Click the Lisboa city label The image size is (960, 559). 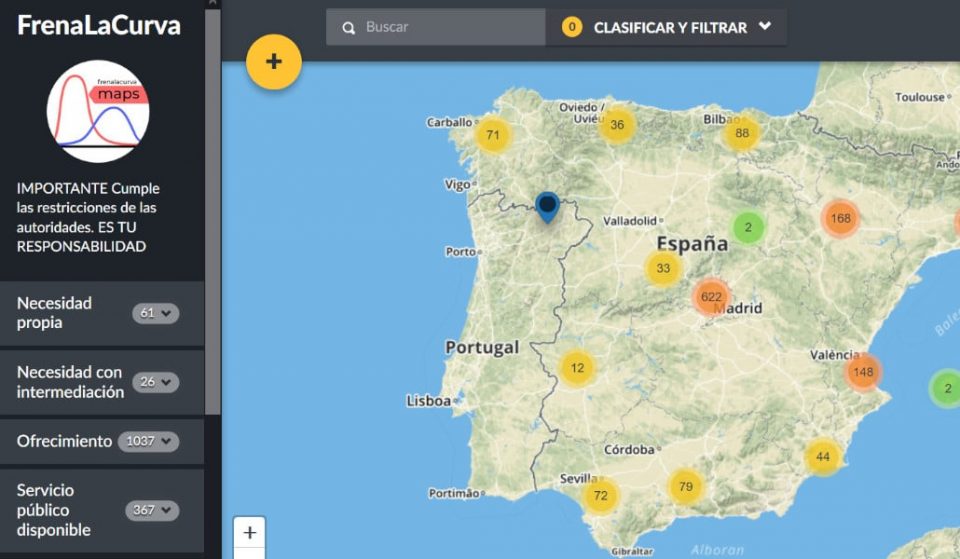[429, 401]
